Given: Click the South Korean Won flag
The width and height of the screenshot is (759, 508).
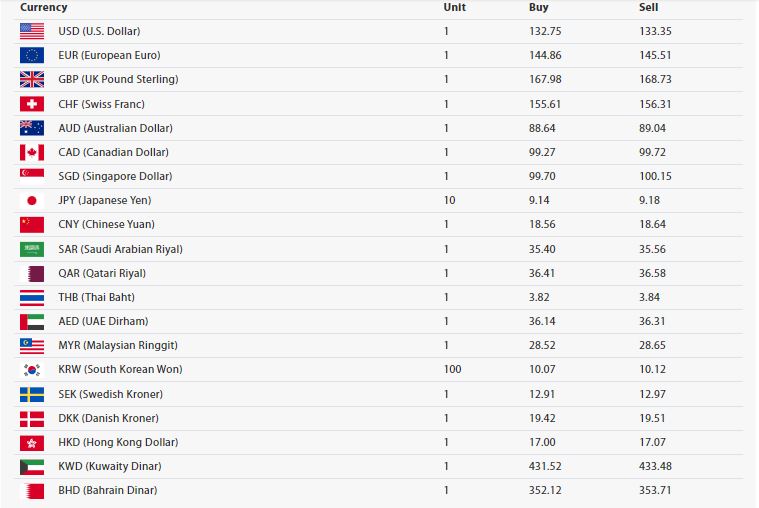Looking at the screenshot, I should [32, 369].
